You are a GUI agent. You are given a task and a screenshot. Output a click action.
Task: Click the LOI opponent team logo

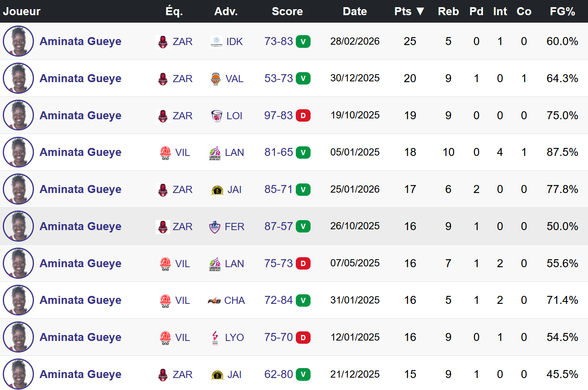tap(216, 116)
